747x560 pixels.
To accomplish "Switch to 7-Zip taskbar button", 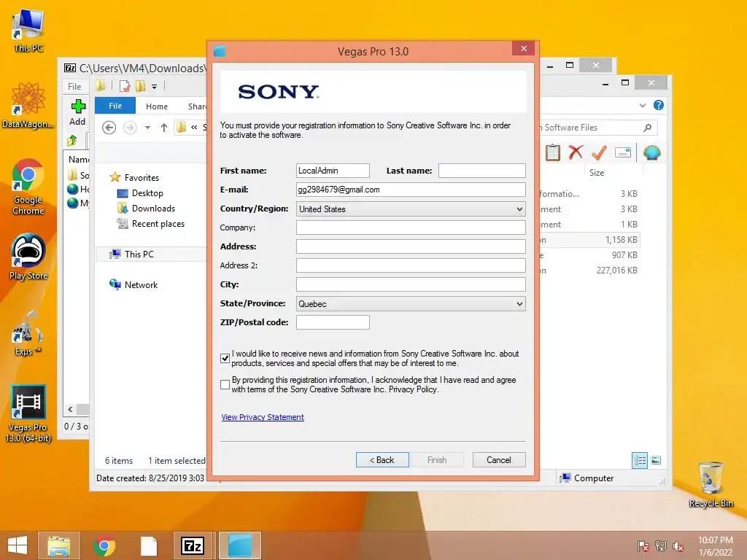I will (193, 545).
